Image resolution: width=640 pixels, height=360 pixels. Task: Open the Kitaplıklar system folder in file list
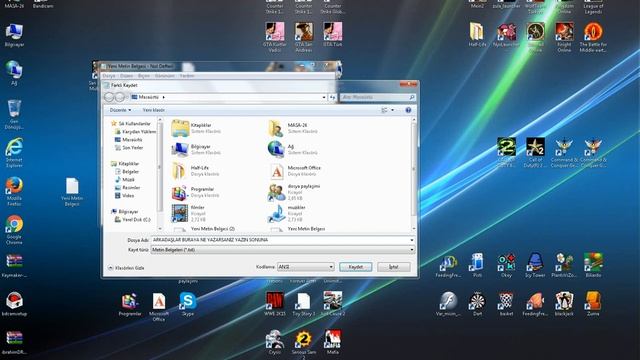[196, 128]
